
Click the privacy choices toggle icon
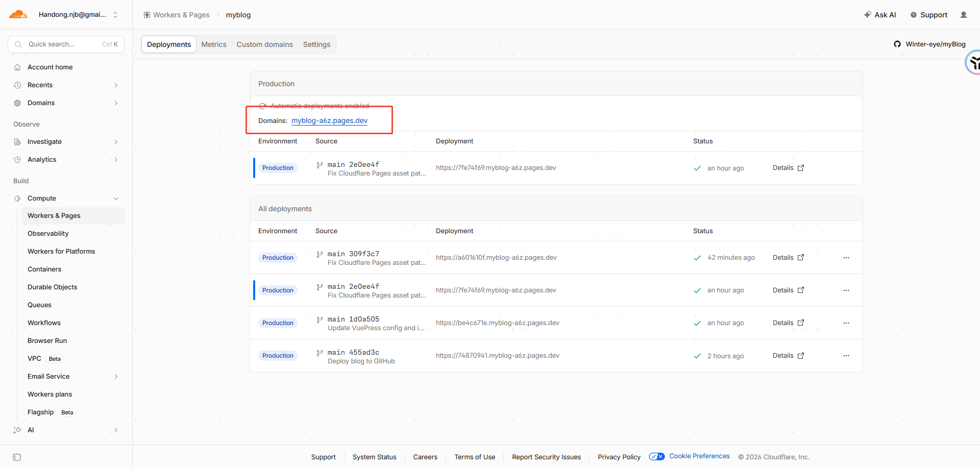[657, 456]
